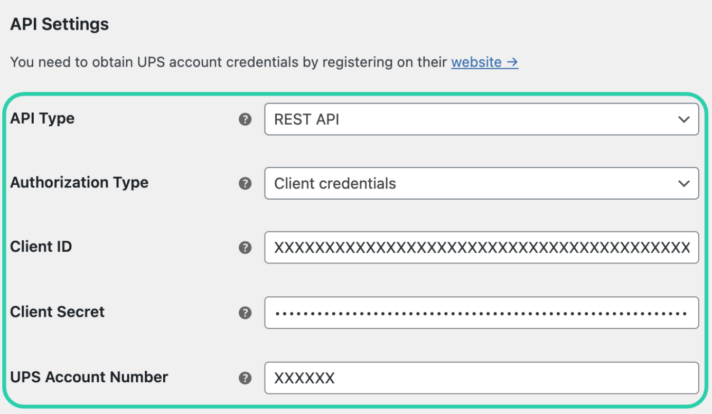Select the UPS Account Number input box

pos(481,378)
